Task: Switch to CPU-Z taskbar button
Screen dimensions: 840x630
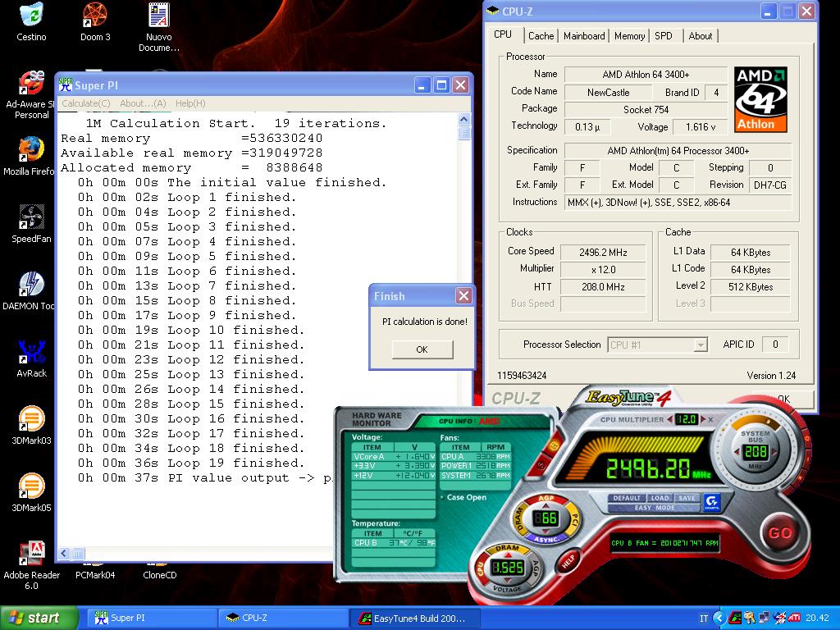Action: [x=283, y=618]
